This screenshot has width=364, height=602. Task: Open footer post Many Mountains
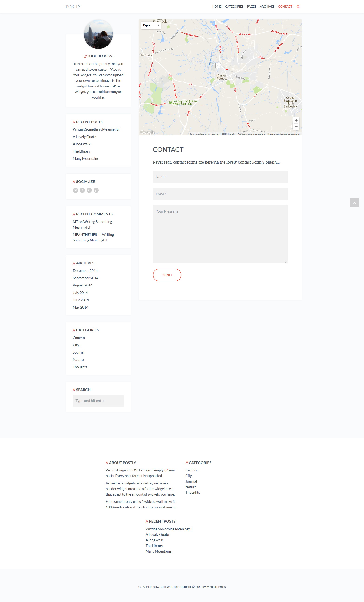click(159, 551)
